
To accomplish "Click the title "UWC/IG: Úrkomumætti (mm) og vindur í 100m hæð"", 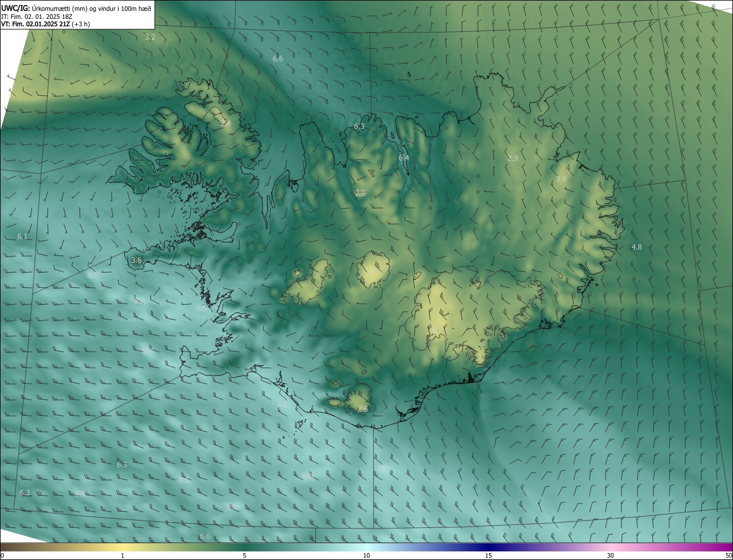I will 75,8.
